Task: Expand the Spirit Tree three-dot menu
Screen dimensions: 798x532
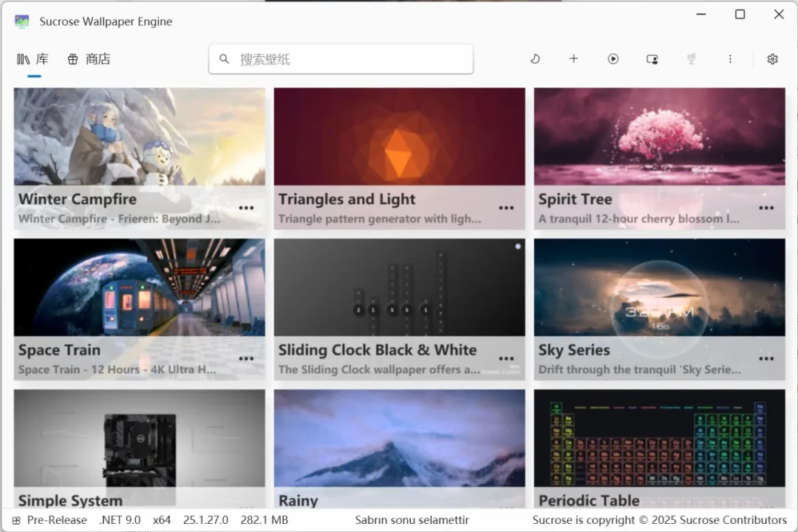Action: point(766,208)
